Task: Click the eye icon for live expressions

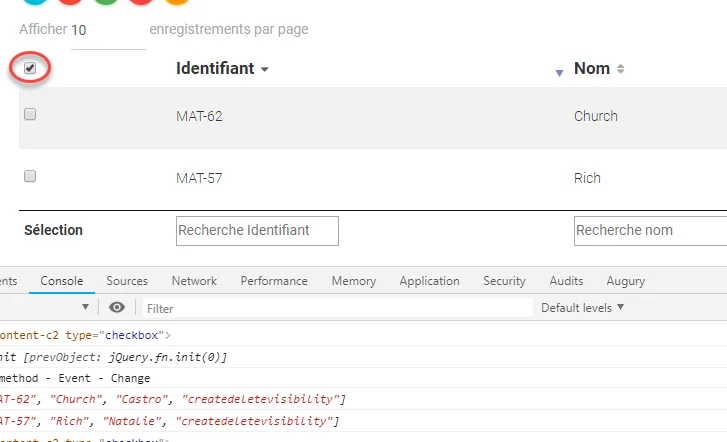Action: click(118, 307)
